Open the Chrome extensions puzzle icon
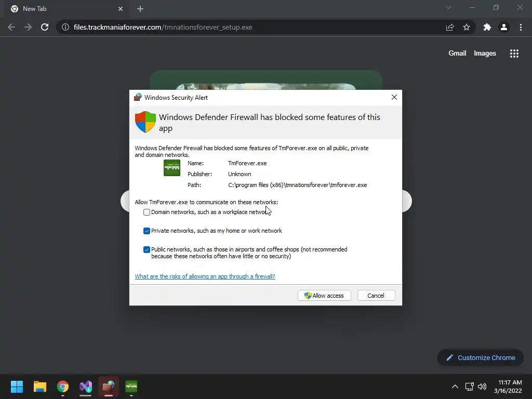 point(487,27)
